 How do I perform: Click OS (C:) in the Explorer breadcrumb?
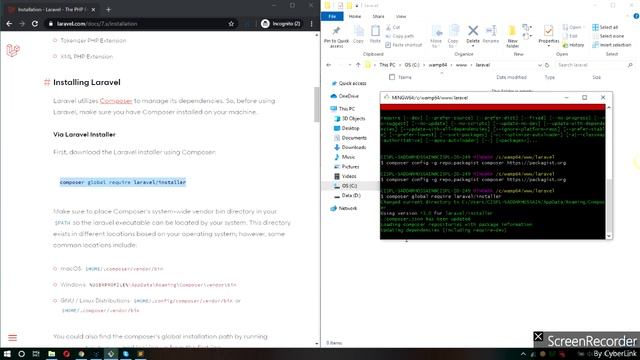(412, 65)
